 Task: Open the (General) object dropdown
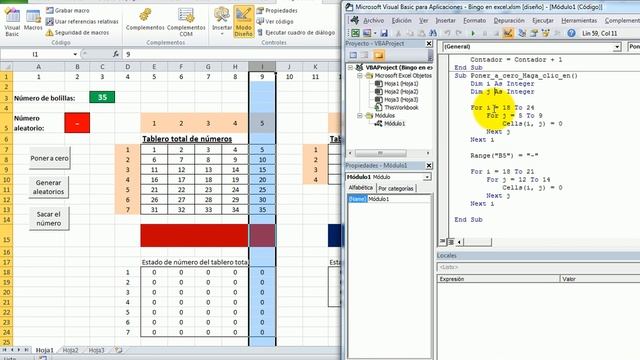click(618, 47)
